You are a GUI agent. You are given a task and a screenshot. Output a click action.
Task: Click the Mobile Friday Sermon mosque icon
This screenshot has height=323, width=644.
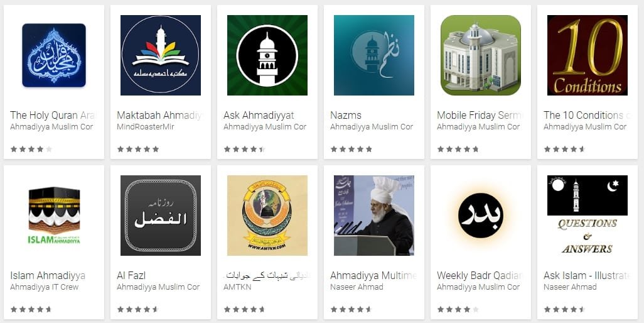[481, 55]
